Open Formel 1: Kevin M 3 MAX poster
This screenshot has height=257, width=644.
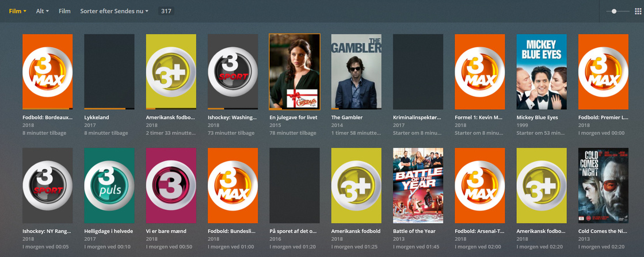480,72
